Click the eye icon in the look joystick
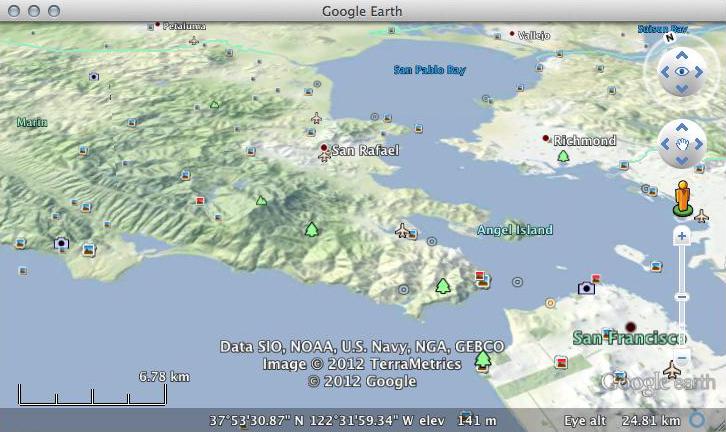 (x=682, y=71)
